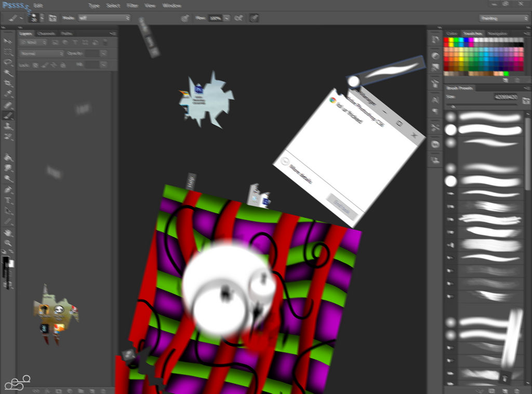Toggle pressure for size at options bar end
Image resolution: width=532 pixels, height=394 pixels.
(253, 18)
